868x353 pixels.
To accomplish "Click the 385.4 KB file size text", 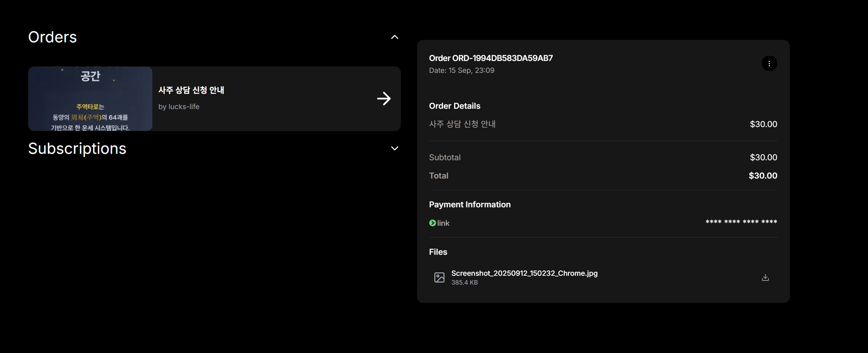I will tap(464, 283).
